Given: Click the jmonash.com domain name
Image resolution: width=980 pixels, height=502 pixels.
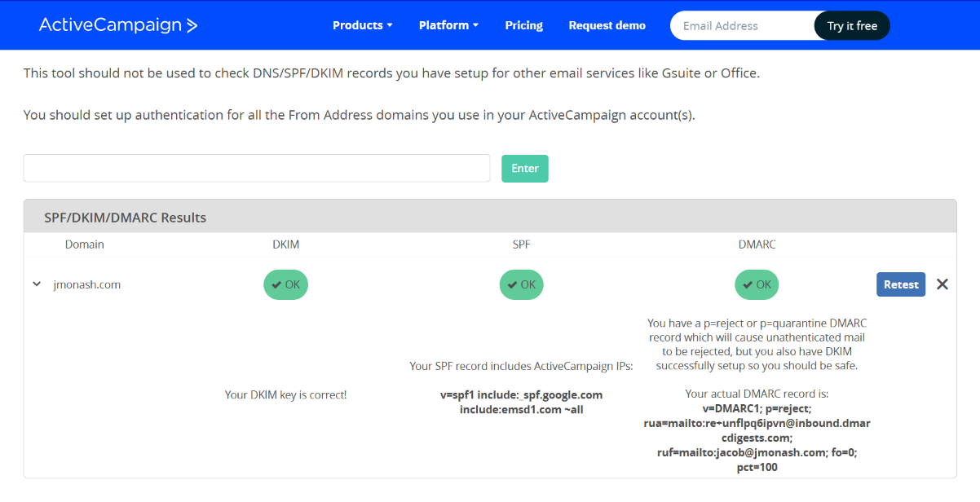Looking at the screenshot, I should point(86,284).
